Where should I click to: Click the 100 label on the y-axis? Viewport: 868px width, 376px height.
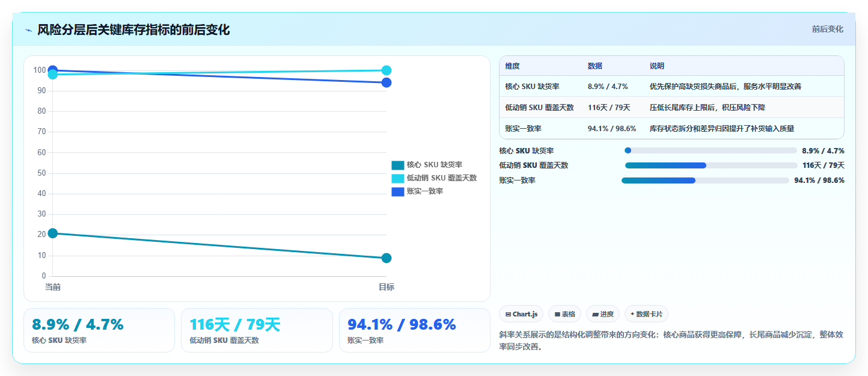(x=39, y=70)
